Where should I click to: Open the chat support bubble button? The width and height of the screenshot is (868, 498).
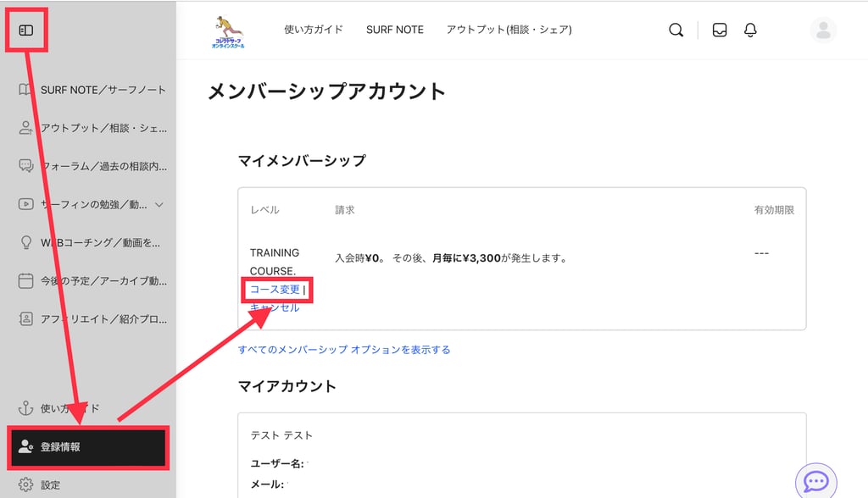tap(816, 482)
